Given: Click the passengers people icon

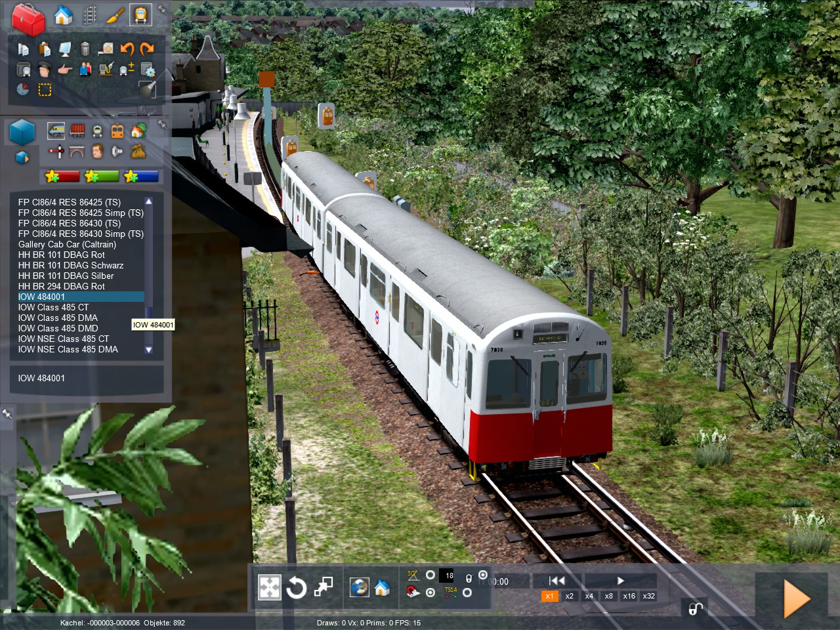Looking at the screenshot, I should pyautogui.click(x=85, y=69).
